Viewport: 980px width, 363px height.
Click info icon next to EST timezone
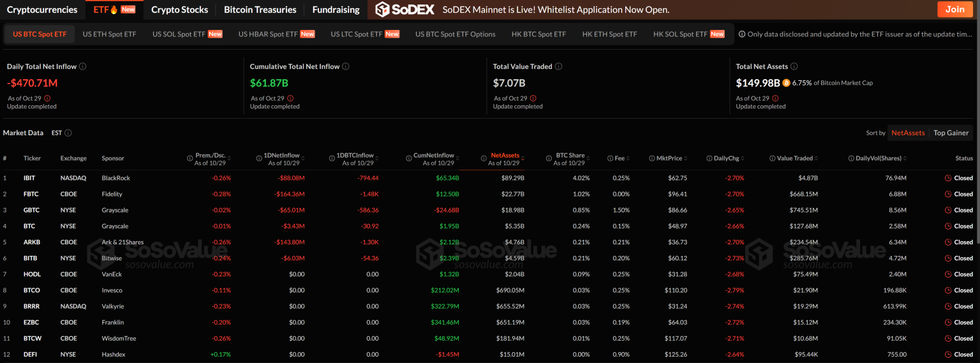pos(68,133)
